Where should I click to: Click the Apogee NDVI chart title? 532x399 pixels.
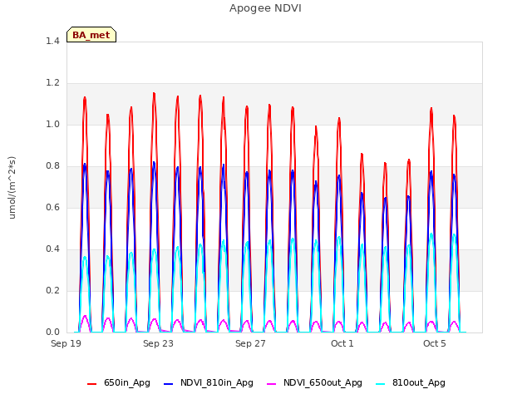point(265,8)
